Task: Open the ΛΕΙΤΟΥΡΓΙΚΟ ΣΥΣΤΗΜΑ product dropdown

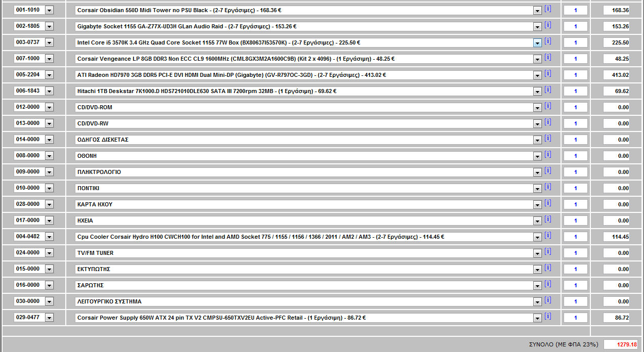Action: click(537, 302)
